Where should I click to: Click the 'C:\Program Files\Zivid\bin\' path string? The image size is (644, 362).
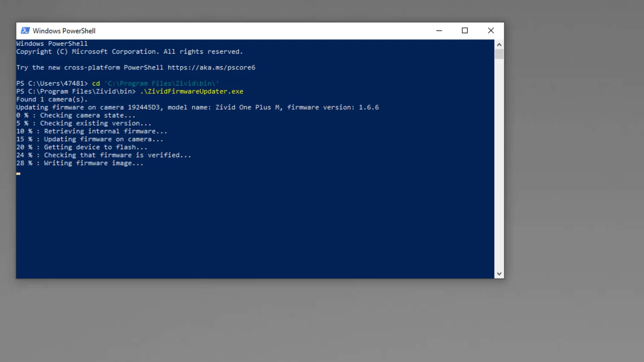[161, 83]
